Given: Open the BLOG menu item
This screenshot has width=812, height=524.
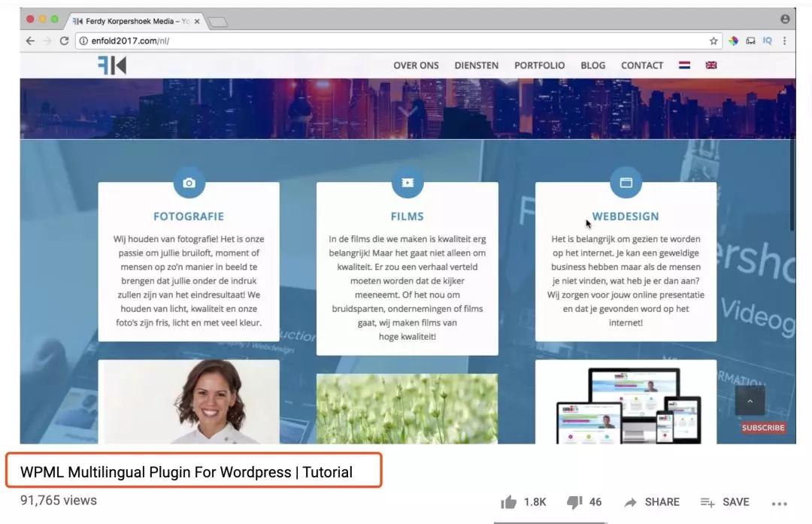Looking at the screenshot, I should coord(593,65).
